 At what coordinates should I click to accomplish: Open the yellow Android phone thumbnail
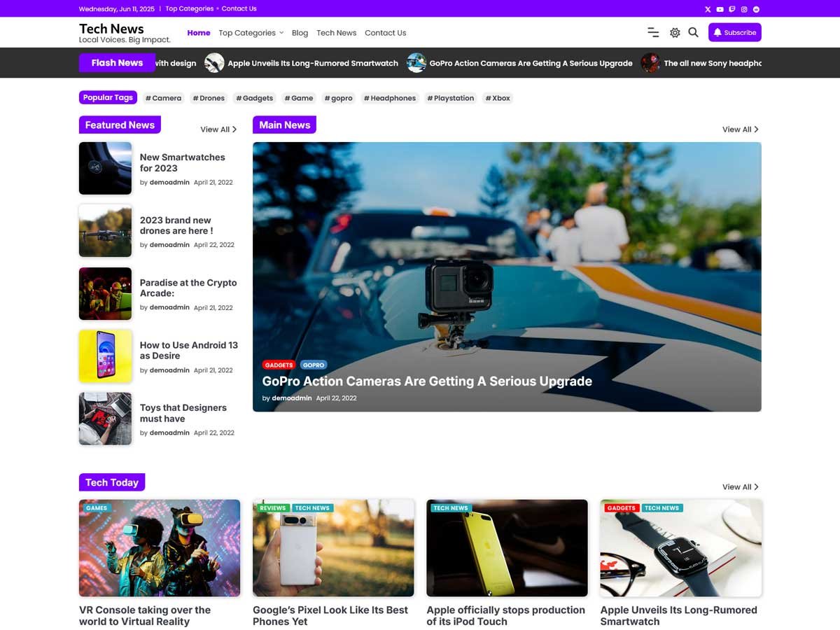(105, 356)
